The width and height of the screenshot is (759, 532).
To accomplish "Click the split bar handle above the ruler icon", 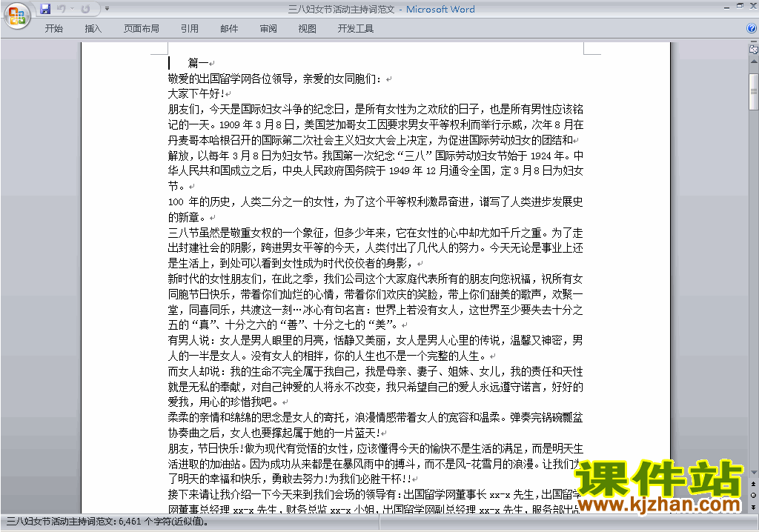I will click(x=754, y=42).
